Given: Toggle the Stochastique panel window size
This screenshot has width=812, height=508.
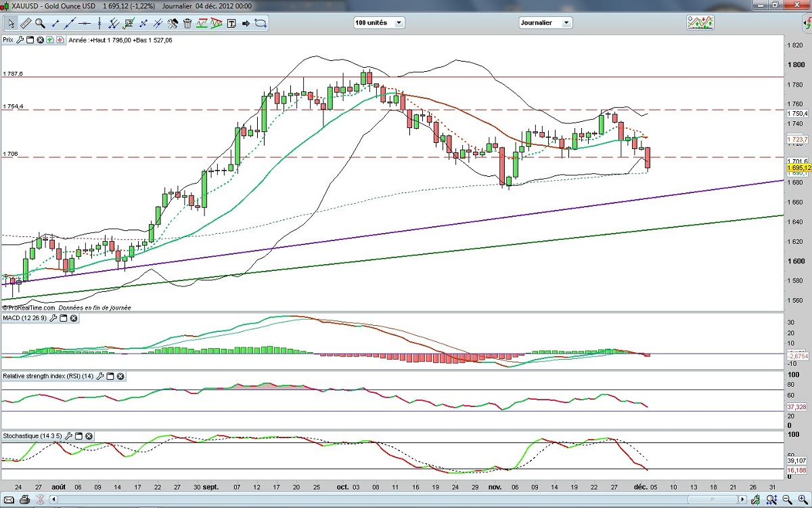Looking at the screenshot, I should [78, 436].
